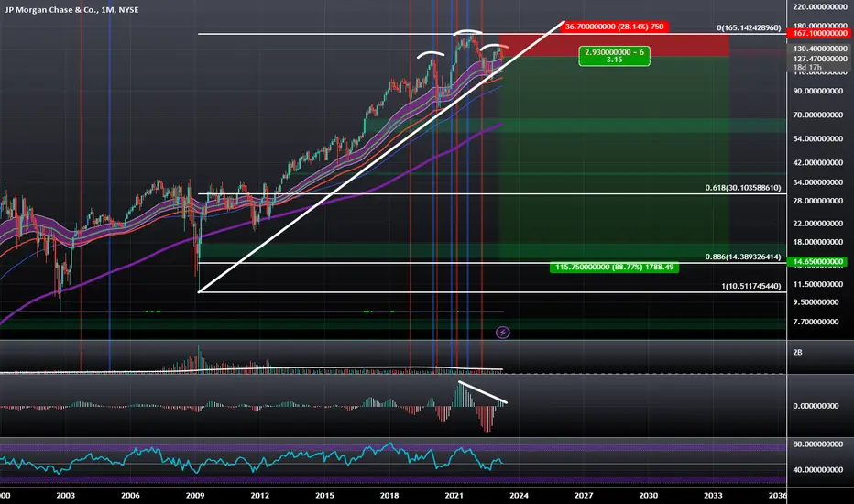Viewport: 854px width, 504px height.
Task: Select the red 36.700000000 (28.14%) stop label
Action: tap(614, 27)
